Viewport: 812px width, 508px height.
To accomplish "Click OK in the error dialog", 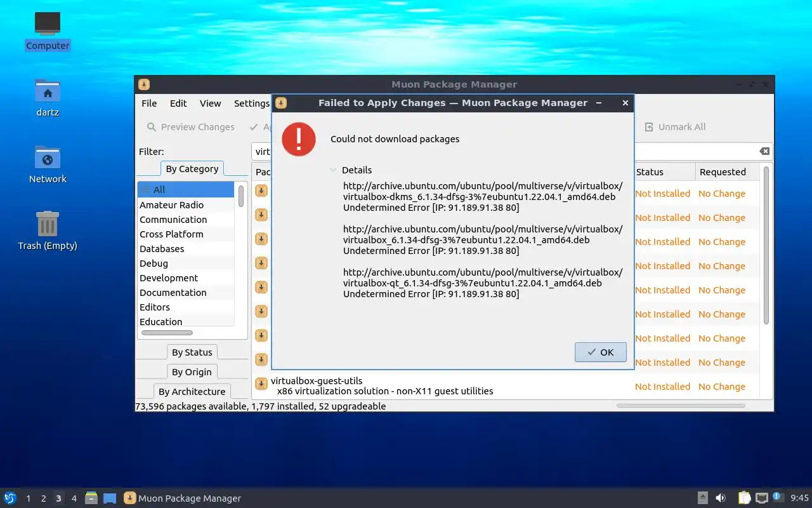I will 600,352.
